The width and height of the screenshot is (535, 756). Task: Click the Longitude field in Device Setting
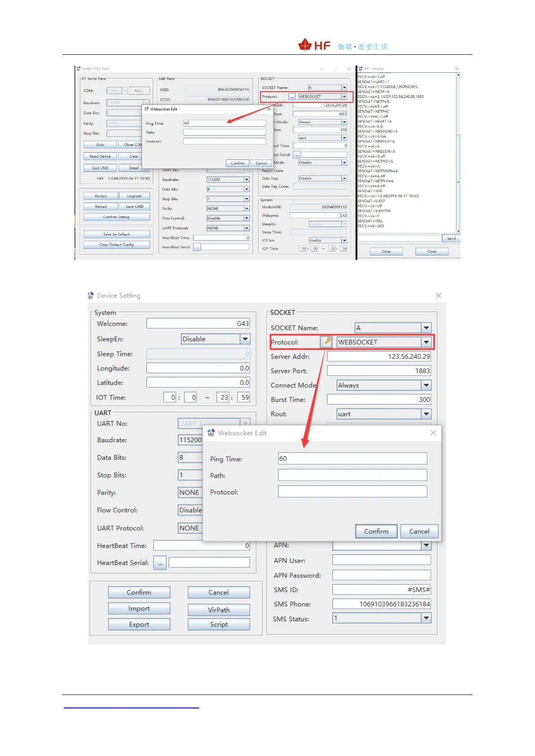(198, 368)
